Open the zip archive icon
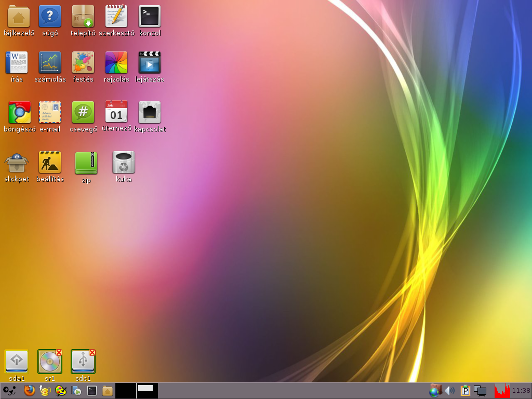This screenshot has width=532, height=399. point(86,163)
